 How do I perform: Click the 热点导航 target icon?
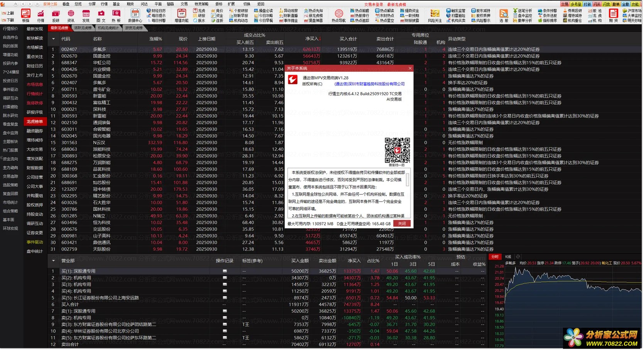coord(339,15)
